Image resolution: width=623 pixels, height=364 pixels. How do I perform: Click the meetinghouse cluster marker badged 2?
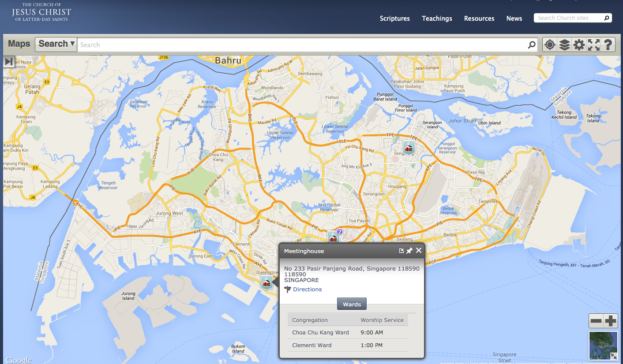(334, 237)
